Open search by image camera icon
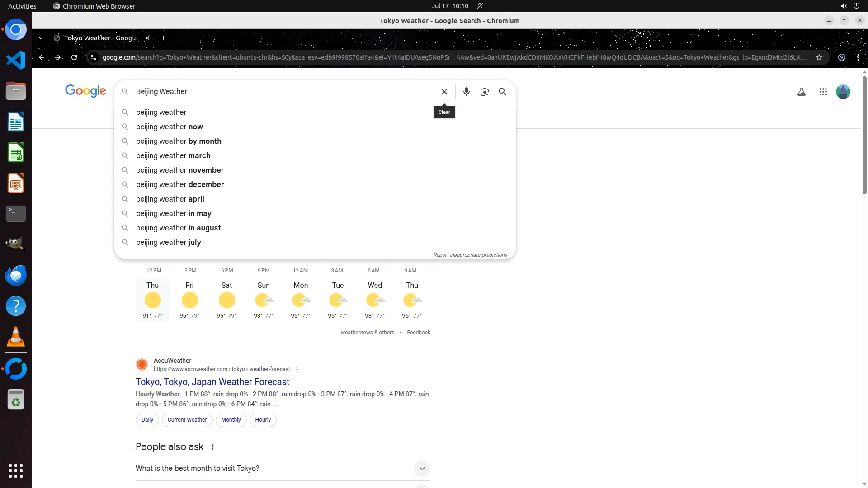Viewport: 868px width, 488px height. coord(484,92)
